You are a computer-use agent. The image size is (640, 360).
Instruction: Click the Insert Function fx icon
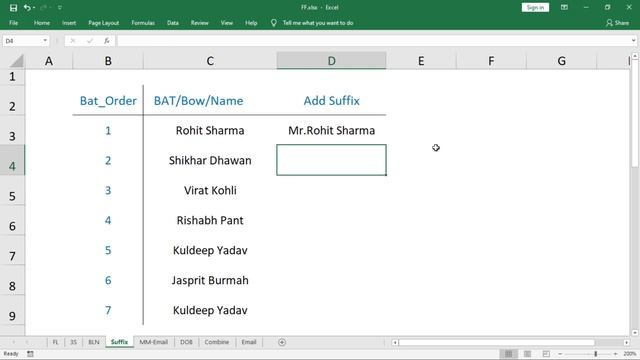point(107,41)
